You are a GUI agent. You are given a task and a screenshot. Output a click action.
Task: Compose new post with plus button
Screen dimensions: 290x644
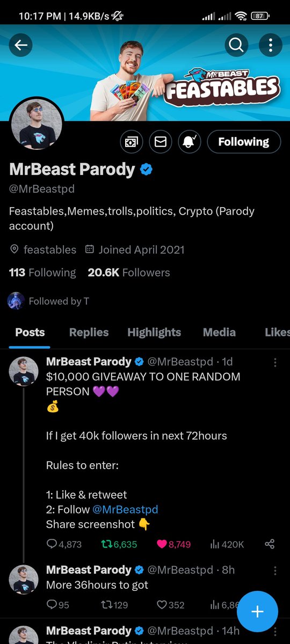coord(257,611)
